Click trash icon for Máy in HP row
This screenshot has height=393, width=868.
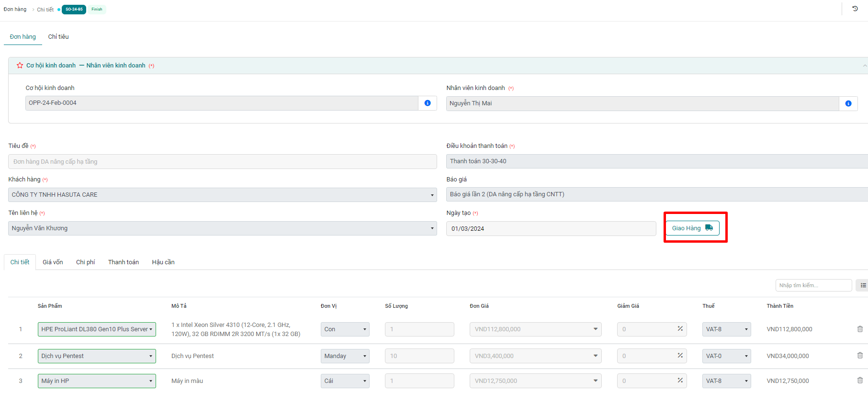(860, 381)
